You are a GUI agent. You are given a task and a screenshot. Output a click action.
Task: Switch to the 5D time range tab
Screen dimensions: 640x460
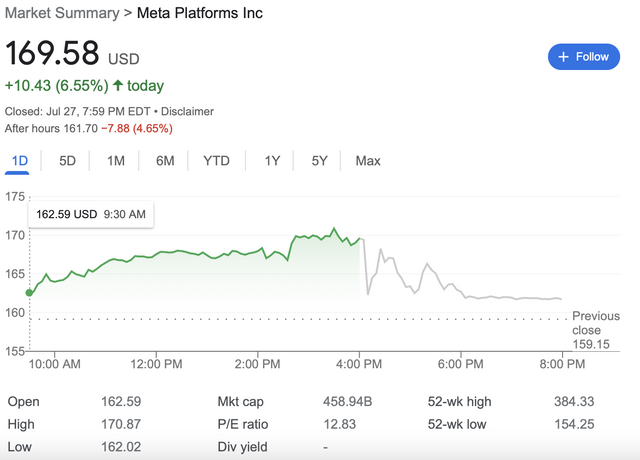point(67,161)
